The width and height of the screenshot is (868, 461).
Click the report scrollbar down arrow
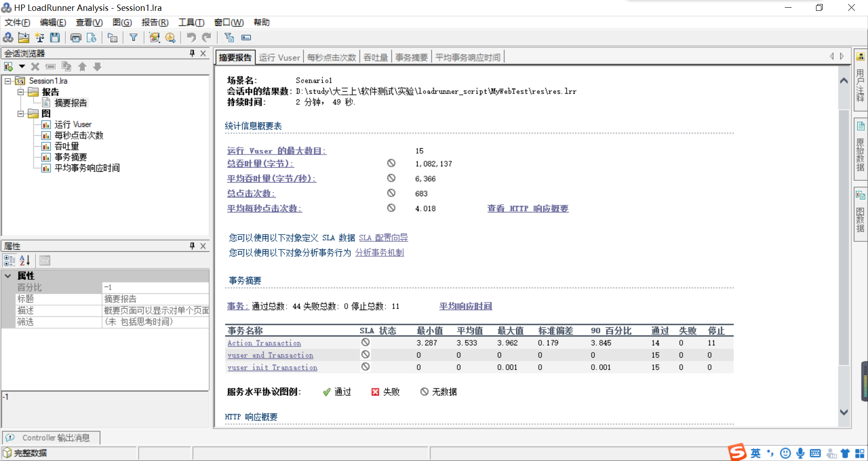(844, 412)
